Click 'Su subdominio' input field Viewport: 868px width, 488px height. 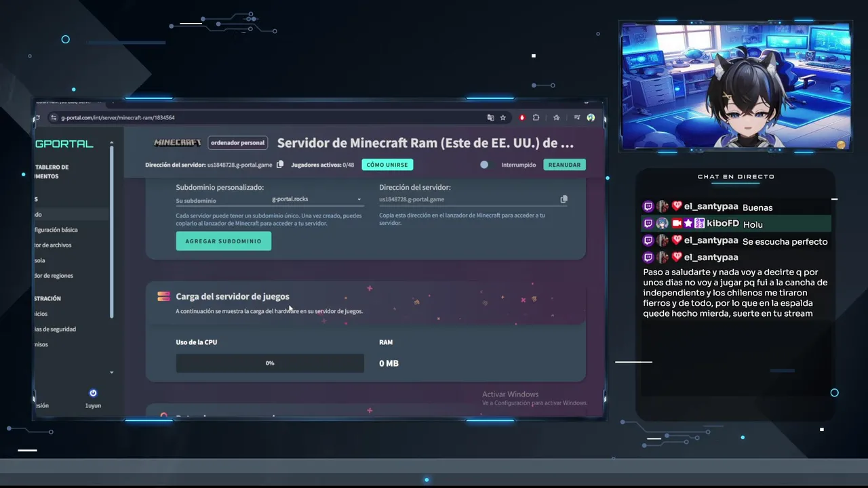tap(222, 200)
